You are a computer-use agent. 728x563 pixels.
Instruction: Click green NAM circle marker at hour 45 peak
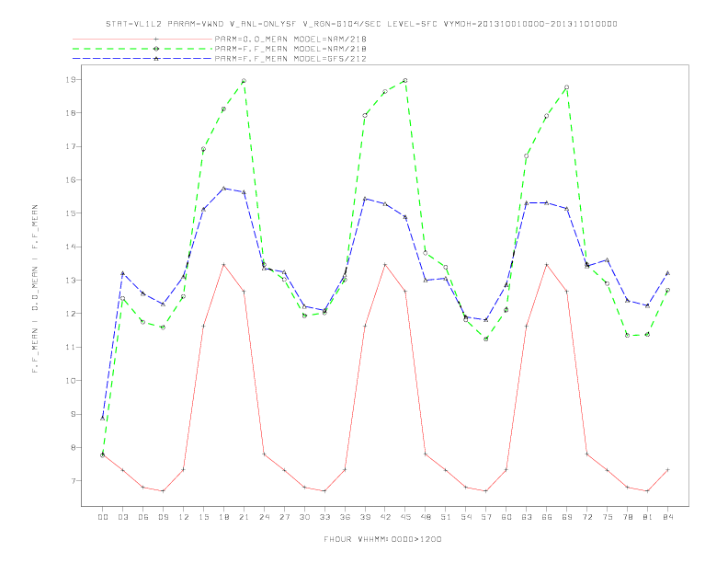(405, 80)
